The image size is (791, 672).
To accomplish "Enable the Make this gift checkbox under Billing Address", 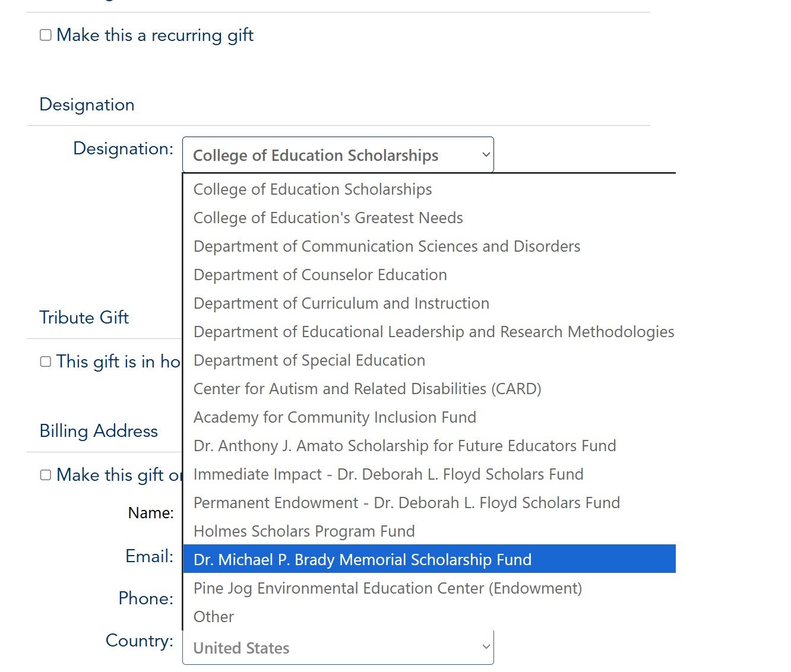I will pos(46,475).
